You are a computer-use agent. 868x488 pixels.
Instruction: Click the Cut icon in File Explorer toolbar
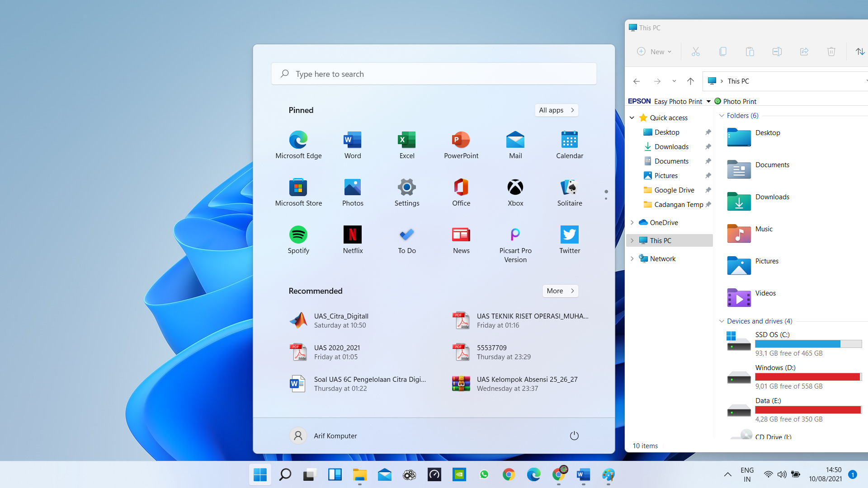(x=696, y=52)
